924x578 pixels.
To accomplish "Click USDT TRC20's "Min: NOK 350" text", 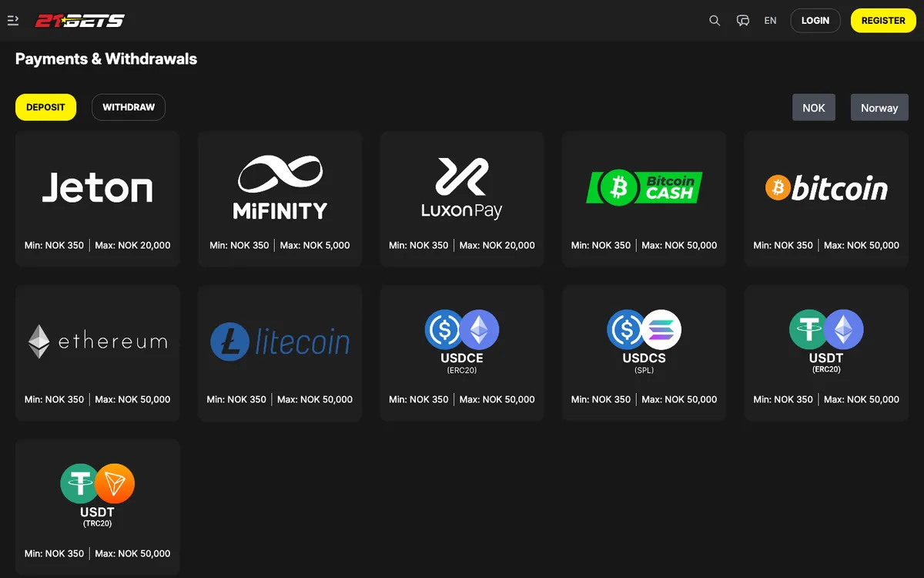I will tap(54, 553).
